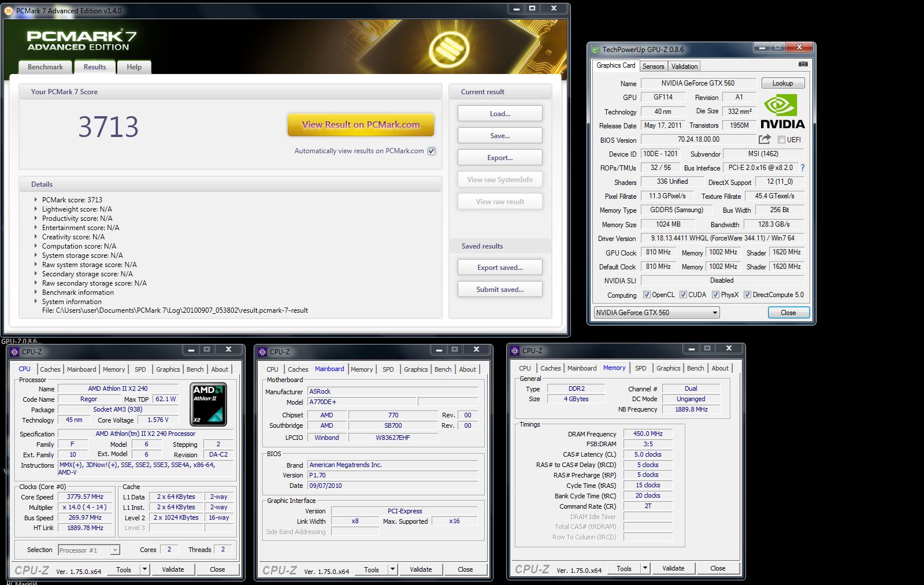The height and width of the screenshot is (585, 924).
Task: Click the Close button in GPU-Z
Action: click(788, 313)
